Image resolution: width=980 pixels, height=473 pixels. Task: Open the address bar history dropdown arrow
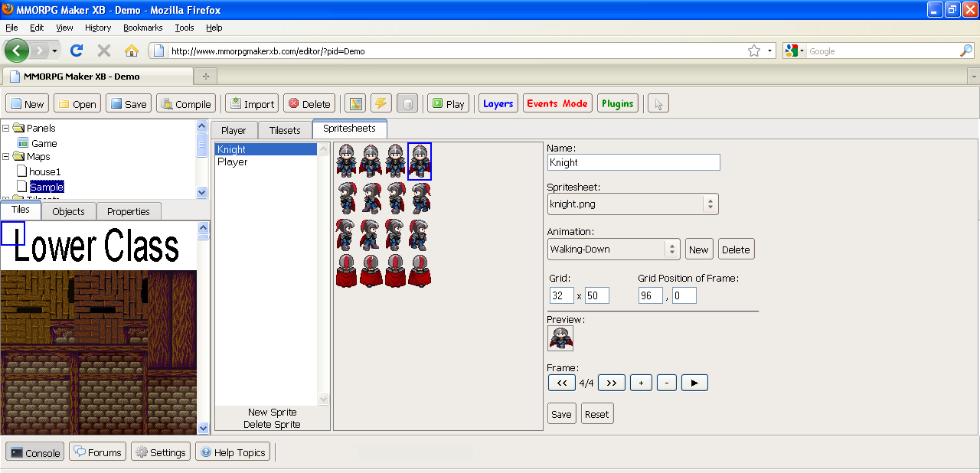pos(769,51)
